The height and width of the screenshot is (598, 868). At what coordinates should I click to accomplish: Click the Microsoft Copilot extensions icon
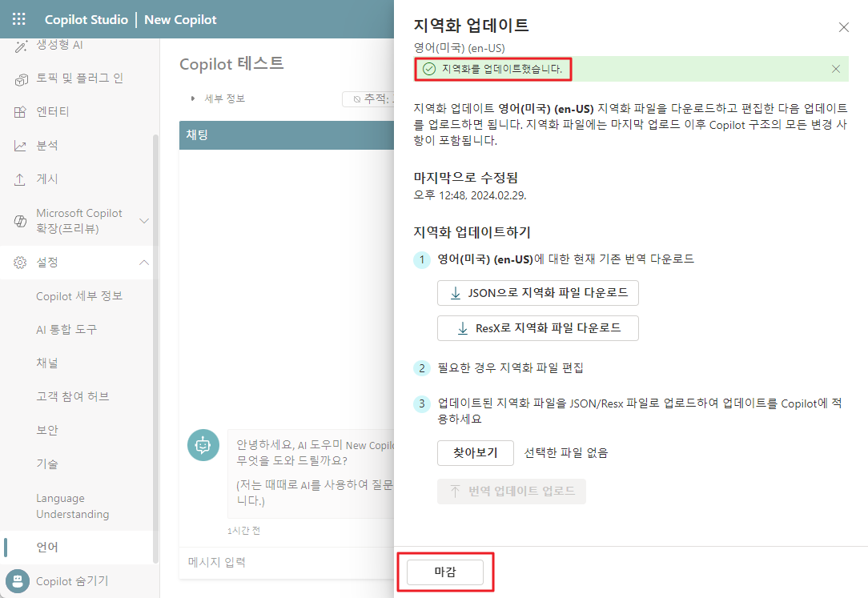click(21, 221)
